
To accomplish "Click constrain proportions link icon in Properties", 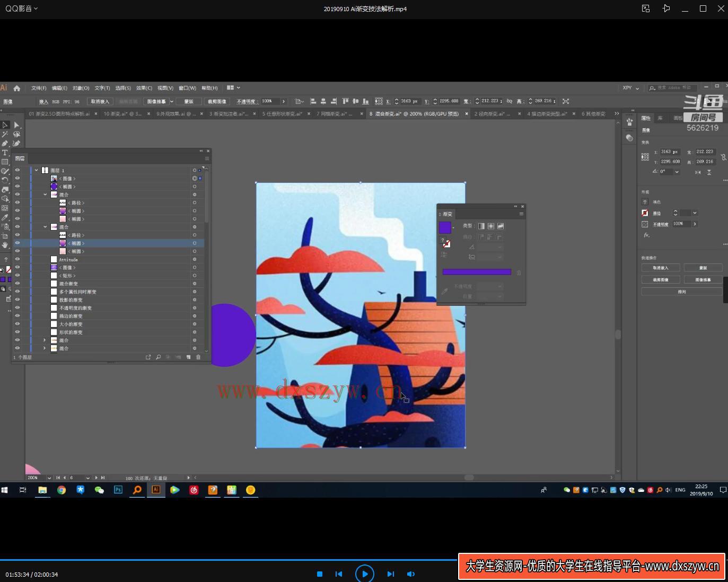I will 723,157.
